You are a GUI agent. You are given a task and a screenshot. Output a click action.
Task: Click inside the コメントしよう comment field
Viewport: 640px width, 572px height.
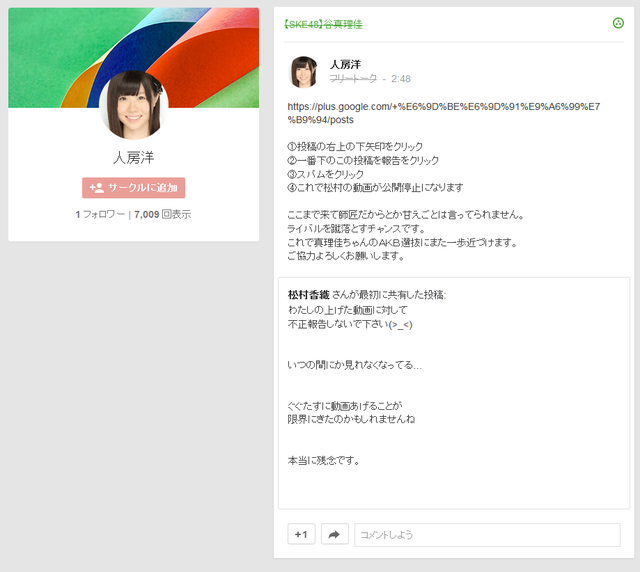click(x=487, y=535)
